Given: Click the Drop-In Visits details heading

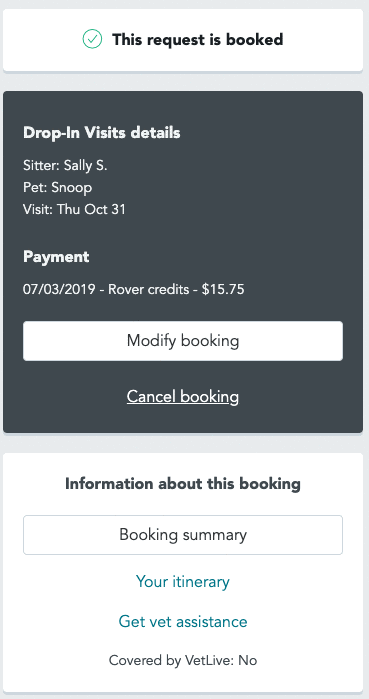Looking at the screenshot, I should [x=102, y=133].
